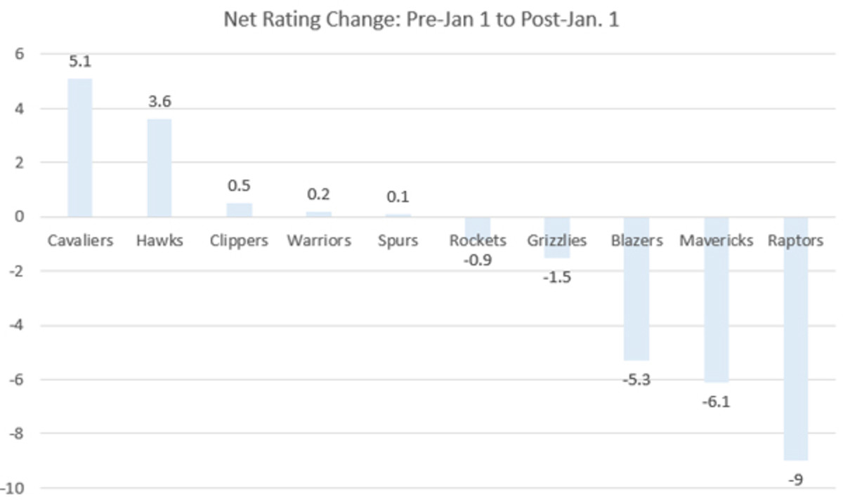Select the -5.3 data label

coord(636,380)
